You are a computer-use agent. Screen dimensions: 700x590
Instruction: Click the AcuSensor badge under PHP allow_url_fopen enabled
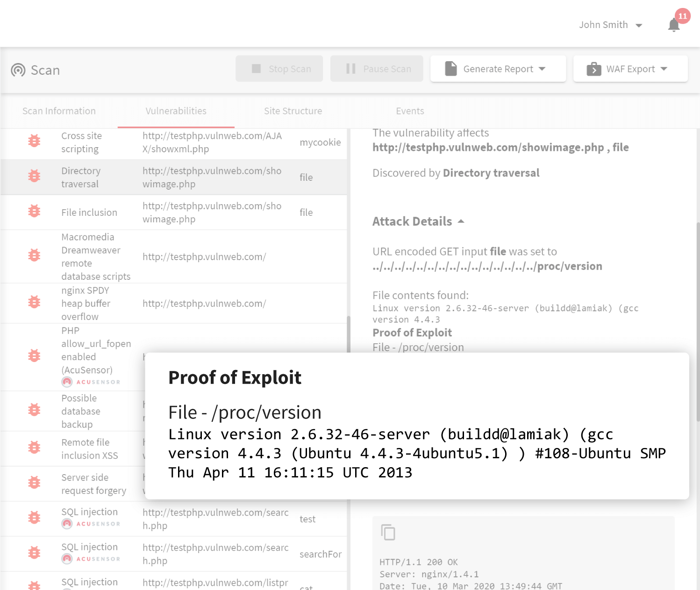91,382
